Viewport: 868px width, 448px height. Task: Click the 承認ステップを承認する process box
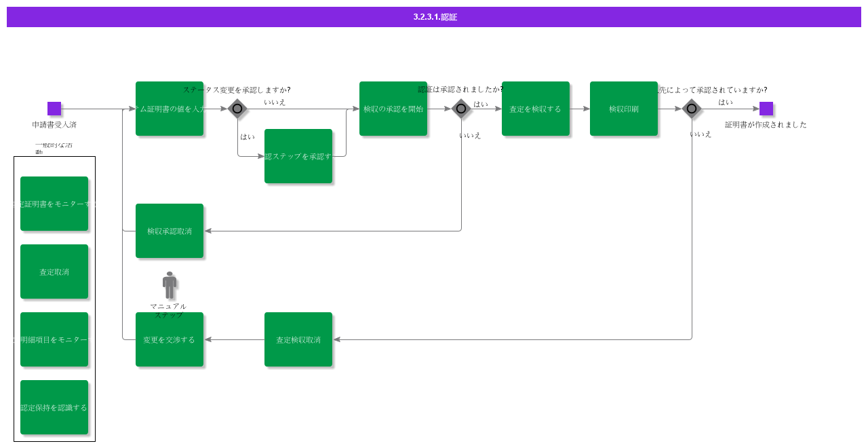[298, 156]
